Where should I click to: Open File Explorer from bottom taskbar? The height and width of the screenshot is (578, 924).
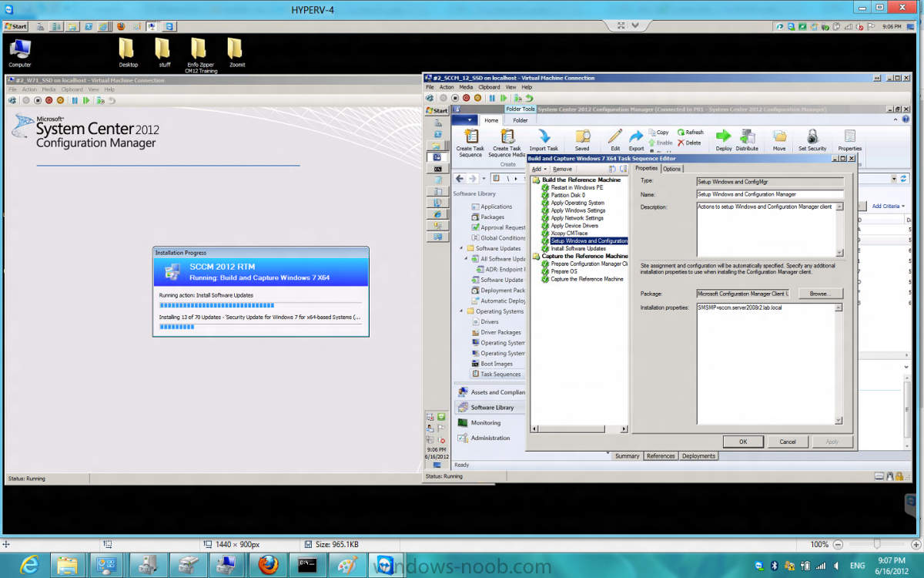[67, 565]
